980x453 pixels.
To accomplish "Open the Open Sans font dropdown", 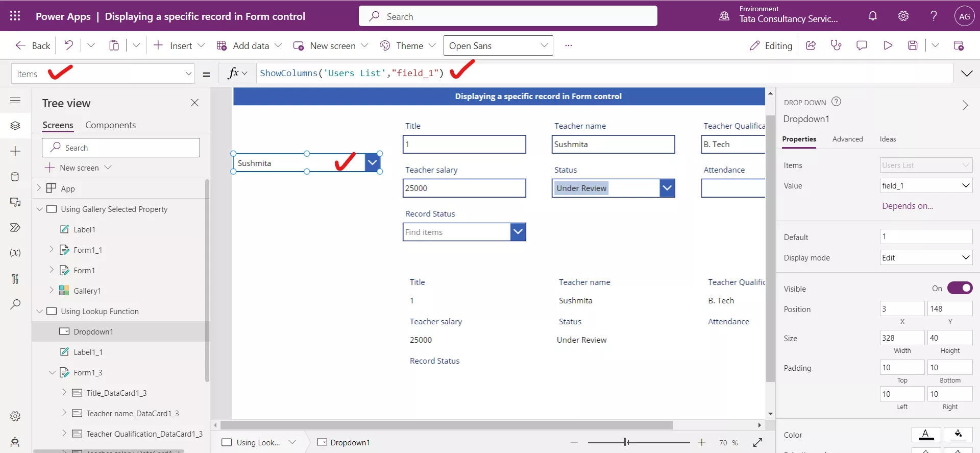I will [x=498, y=45].
